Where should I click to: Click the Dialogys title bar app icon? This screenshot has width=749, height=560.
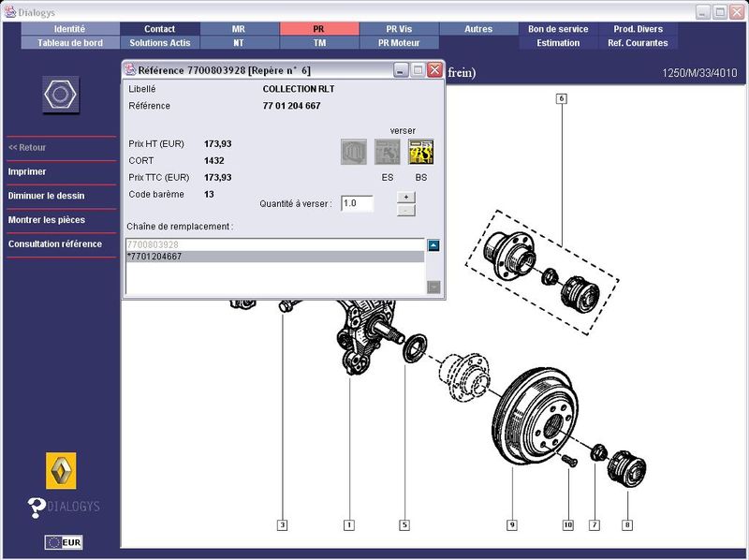[9, 12]
